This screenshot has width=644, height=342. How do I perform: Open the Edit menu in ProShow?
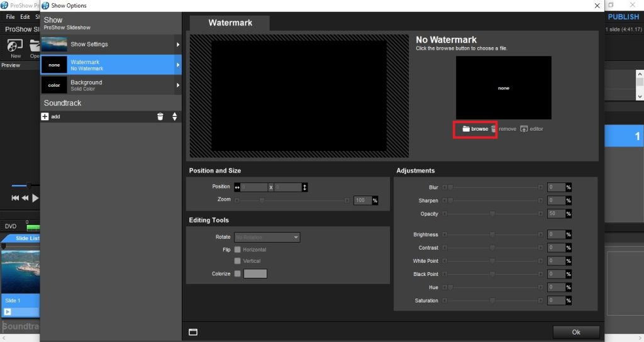[25, 17]
